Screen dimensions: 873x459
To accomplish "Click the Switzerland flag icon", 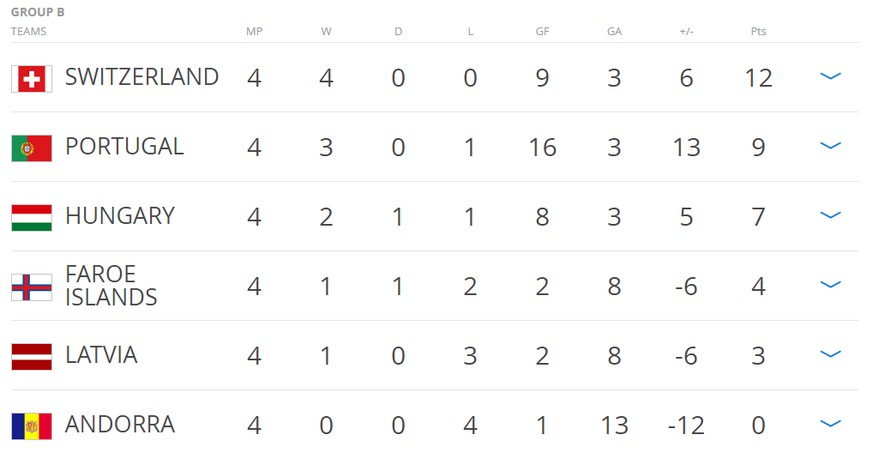I will click(32, 79).
